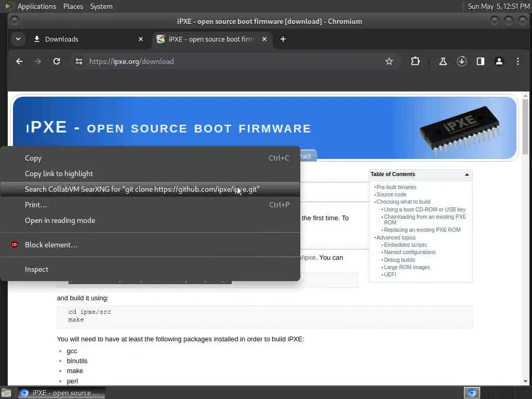
Task: Close the Downloads tab
Action: tap(141, 39)
